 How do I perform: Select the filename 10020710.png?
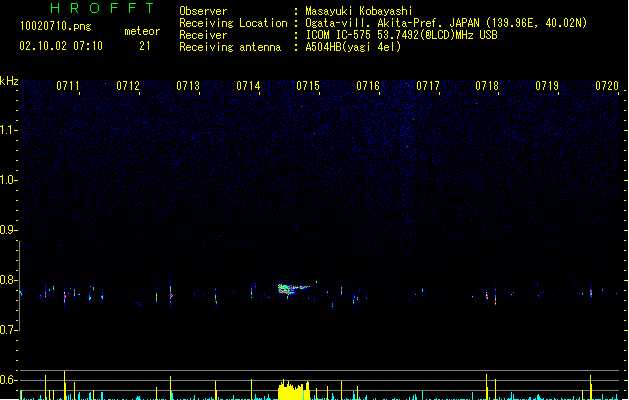click(x=56, y=26)
